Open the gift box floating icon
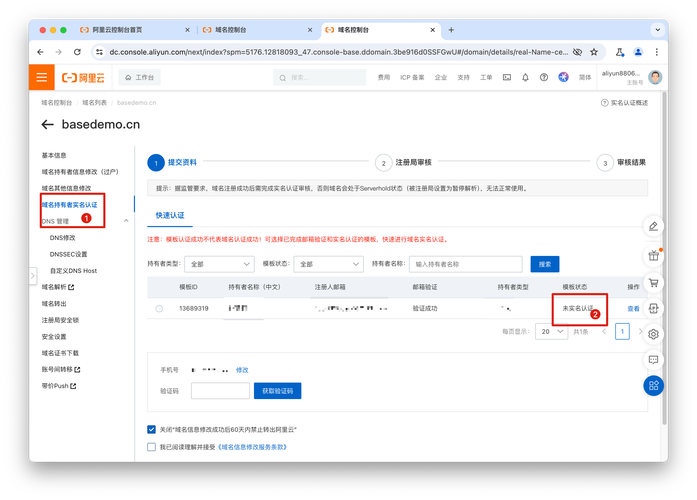The width and height of the screenshot is (697, 500). pos(653,254)
